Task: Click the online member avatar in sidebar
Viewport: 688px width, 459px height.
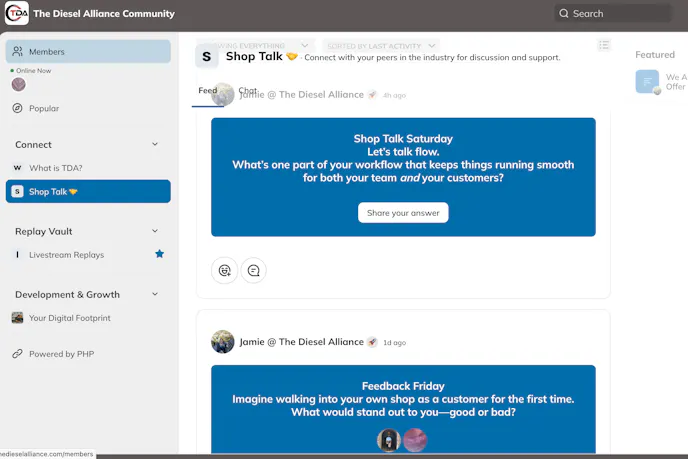Action: click(18, 85)
